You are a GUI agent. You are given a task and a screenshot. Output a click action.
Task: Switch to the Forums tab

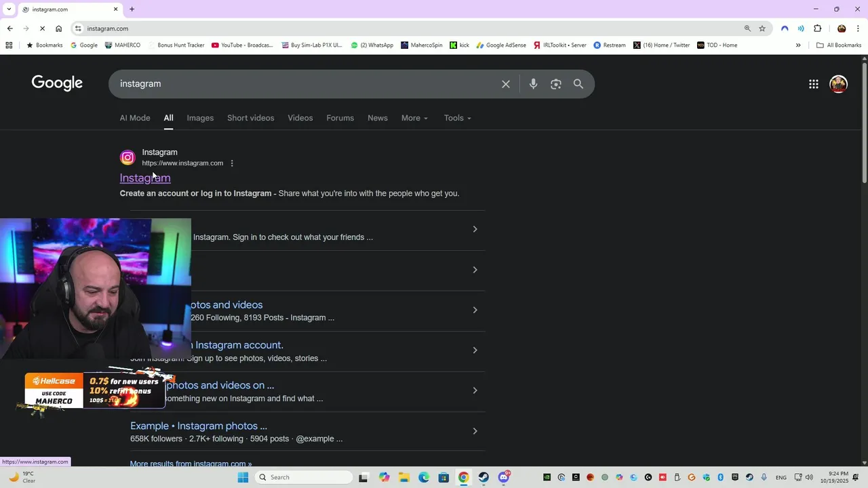click(340, 118)
